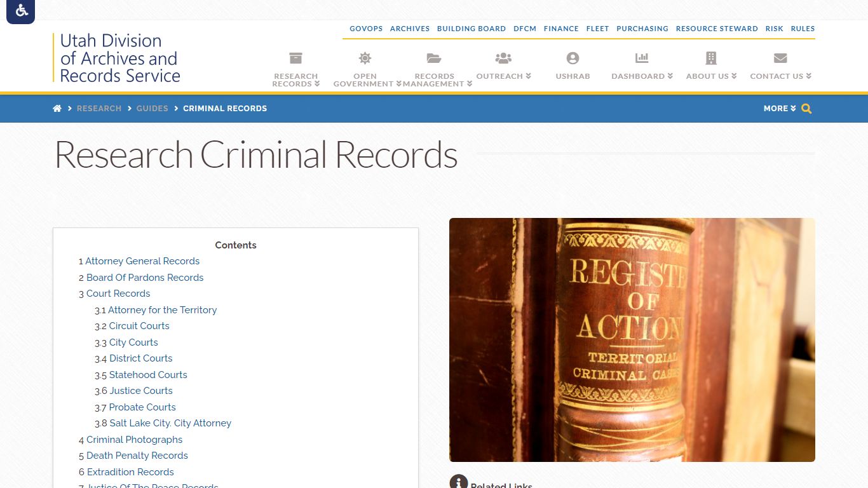This screenshot has width=868, height=488.
Task: Jump to Circuit Courts subsection
Action: pos(139,326)
